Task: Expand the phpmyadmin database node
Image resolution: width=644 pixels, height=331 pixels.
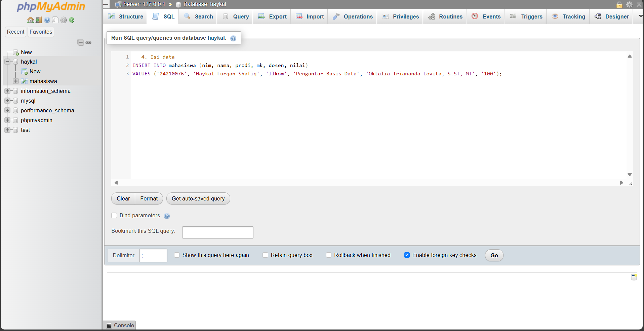Action: coord(7,120)
